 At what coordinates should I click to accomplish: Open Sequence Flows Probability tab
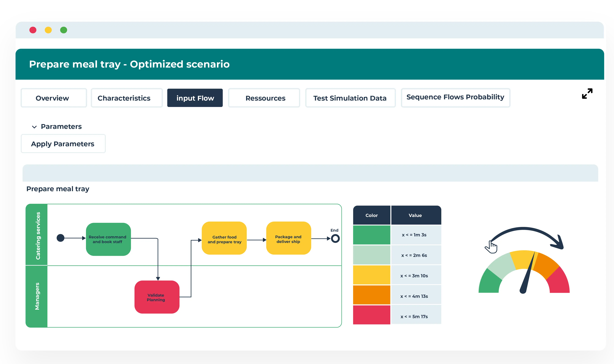(455, 98)
